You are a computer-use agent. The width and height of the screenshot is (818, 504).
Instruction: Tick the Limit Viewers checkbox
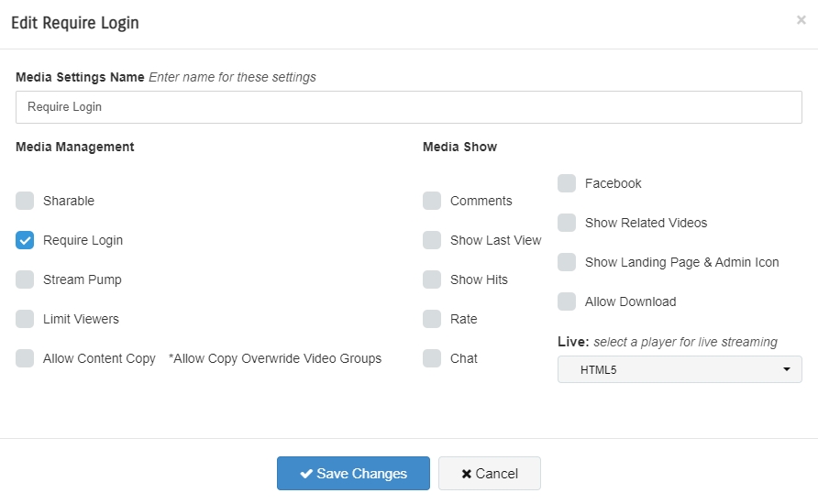25,319
